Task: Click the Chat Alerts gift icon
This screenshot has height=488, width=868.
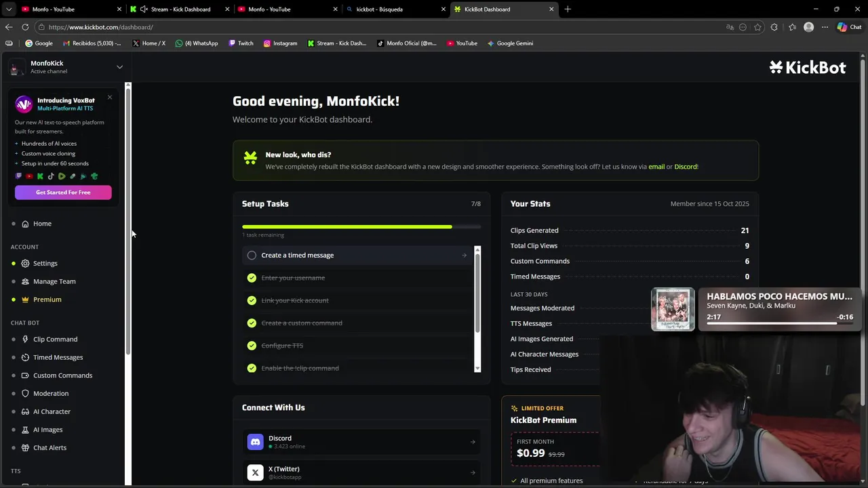Action: click(25, 447)
